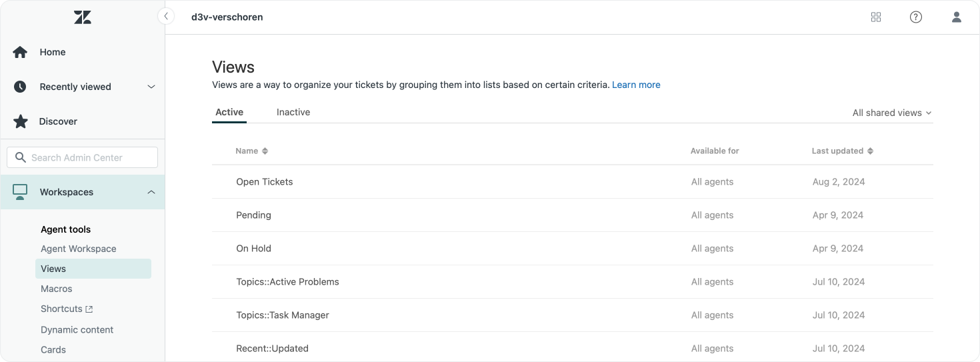Click the Discover star icon
Screen dimensions: 980x362
pyautogui.click(x=21, y=121)
